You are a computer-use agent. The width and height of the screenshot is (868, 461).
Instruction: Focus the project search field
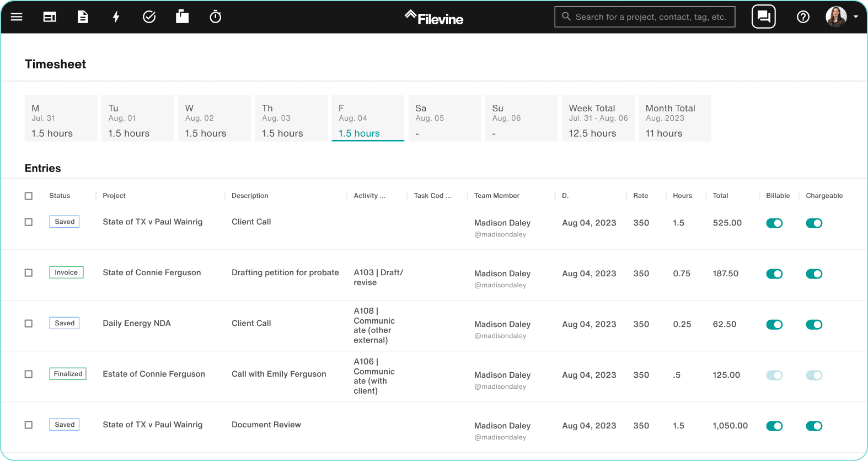645,17
